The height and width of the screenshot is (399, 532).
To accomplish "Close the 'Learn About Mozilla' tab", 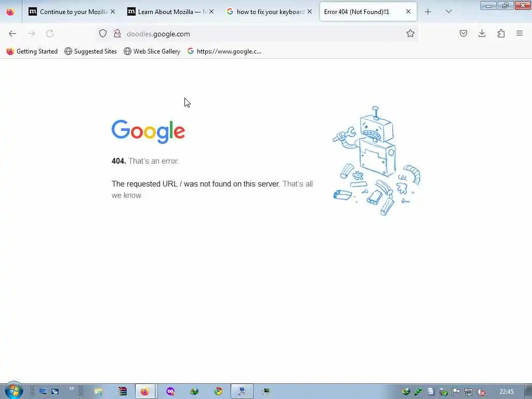I will coord(211,12).
